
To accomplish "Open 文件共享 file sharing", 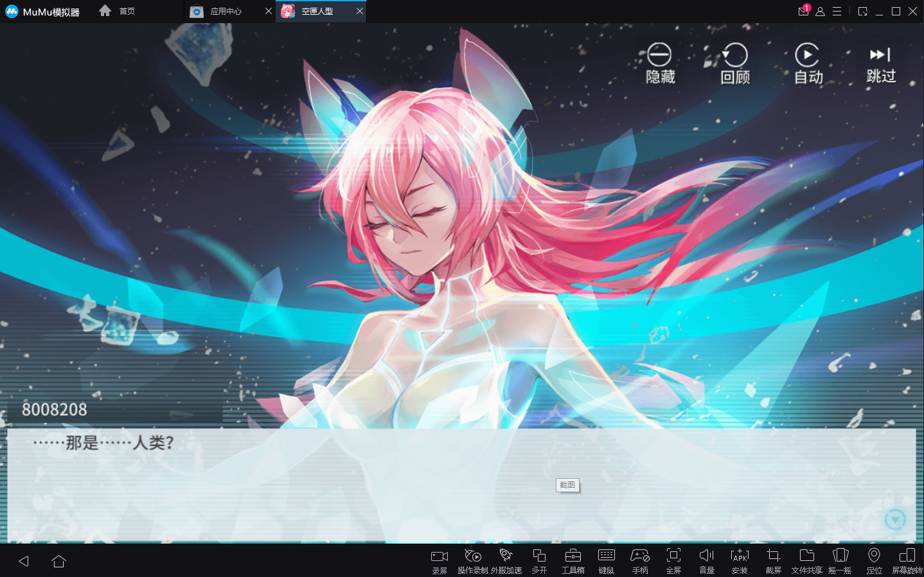I will tap(807, 561).
